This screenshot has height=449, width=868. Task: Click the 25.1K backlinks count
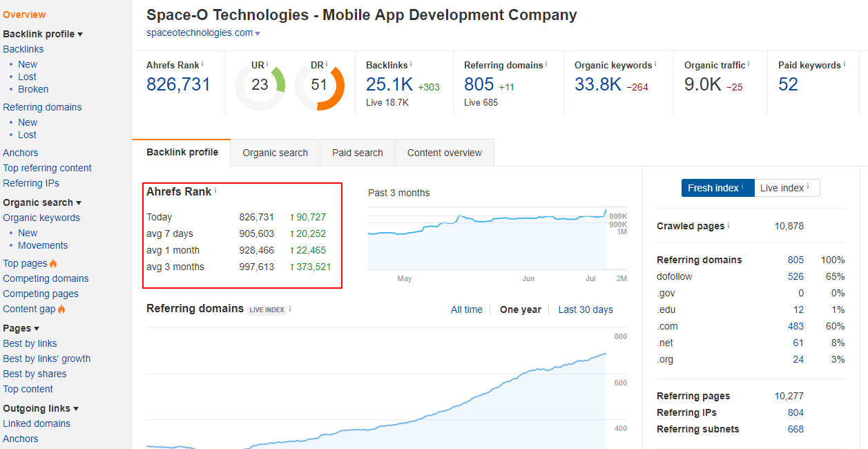[x=389, y=84]
